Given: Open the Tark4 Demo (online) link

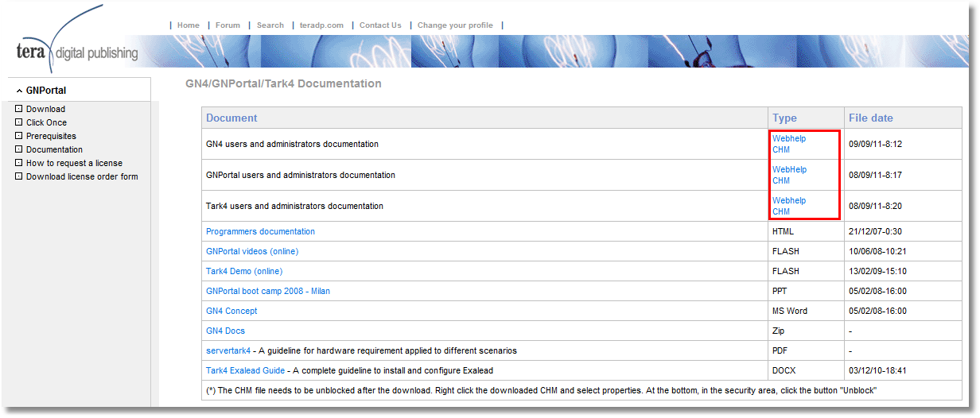Looking at the screenshot, I should click(244, 271).
